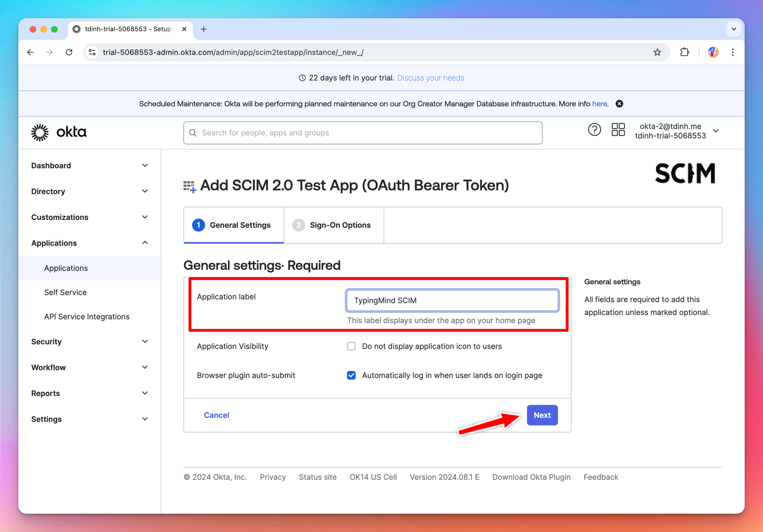
Task: Expand the Reports menu
Action: pyautogui.click(x=89, y=393)
